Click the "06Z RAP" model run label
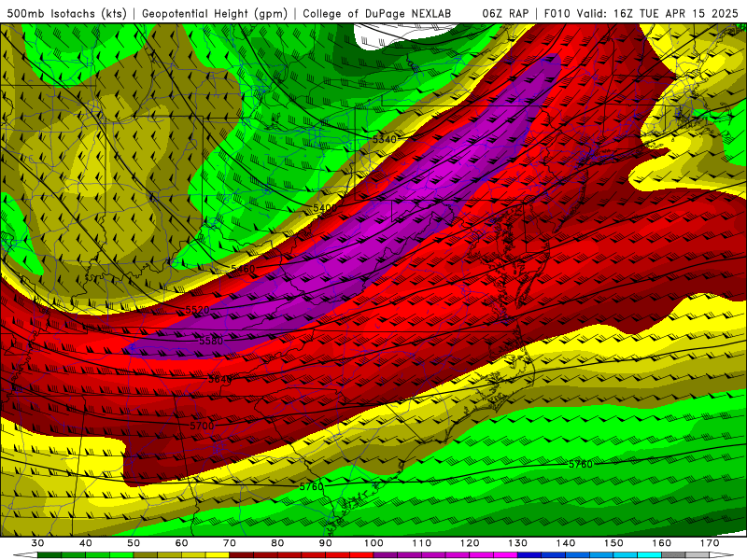This screenshot has height=560, width=747. (x=505, y=13)
